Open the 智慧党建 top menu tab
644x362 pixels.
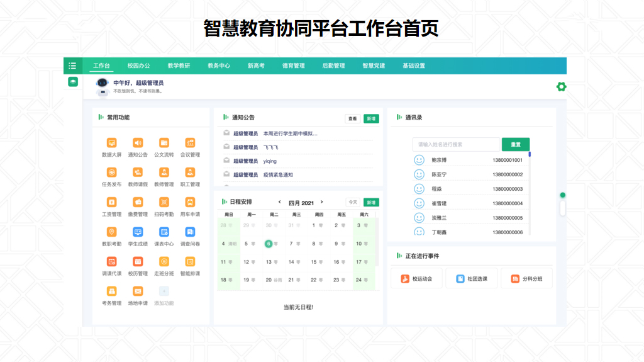[374, 65]
